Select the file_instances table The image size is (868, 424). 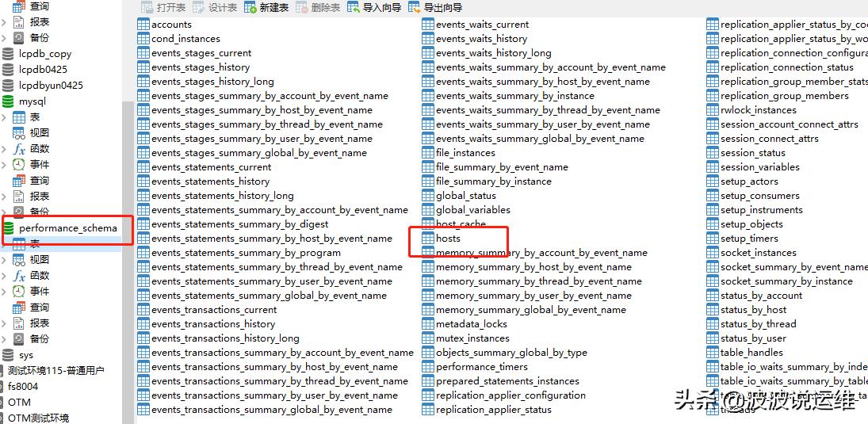click(465, 153)
